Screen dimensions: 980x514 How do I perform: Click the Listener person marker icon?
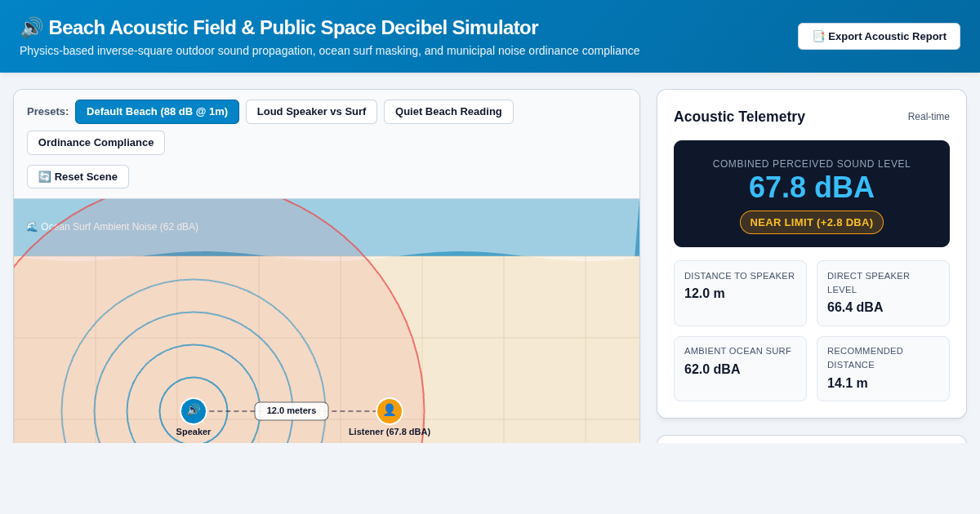pos(390,410)
